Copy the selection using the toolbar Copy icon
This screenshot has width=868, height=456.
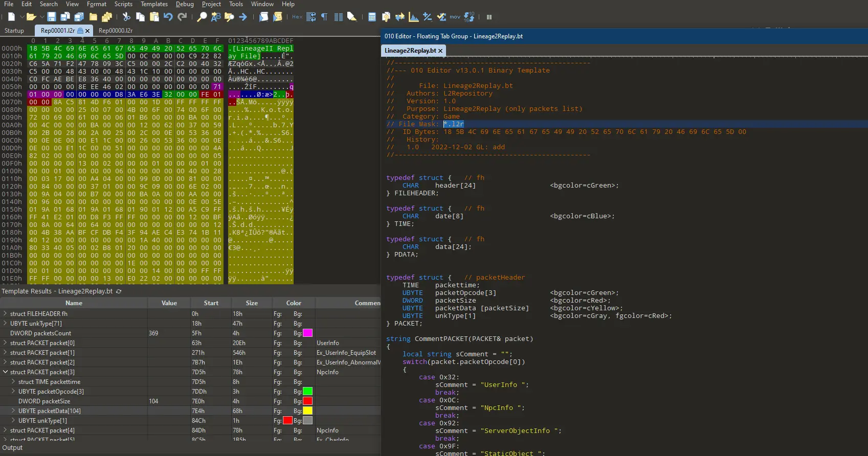140,17
